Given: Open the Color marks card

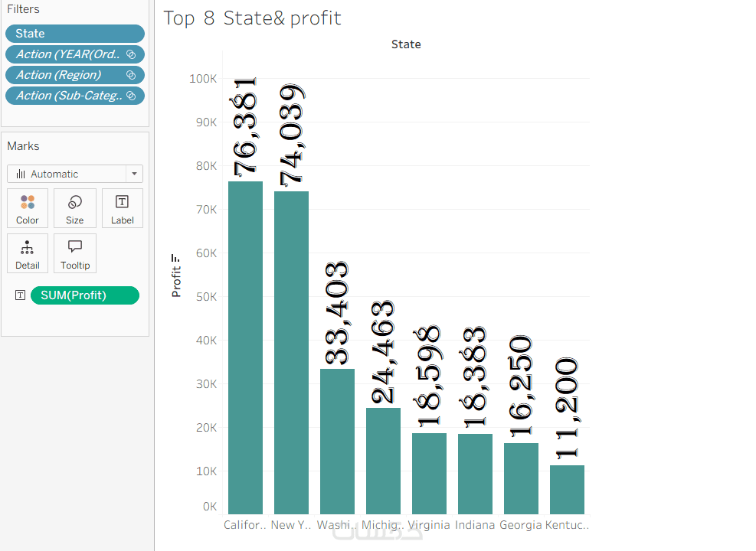Looking at the screenshot, I should coord(28,207).
